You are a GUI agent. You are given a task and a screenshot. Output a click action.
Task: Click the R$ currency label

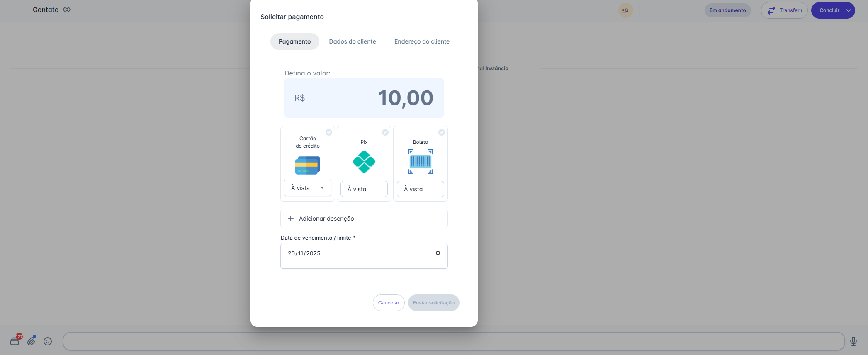pyautogui.click(x=300, y=98)
